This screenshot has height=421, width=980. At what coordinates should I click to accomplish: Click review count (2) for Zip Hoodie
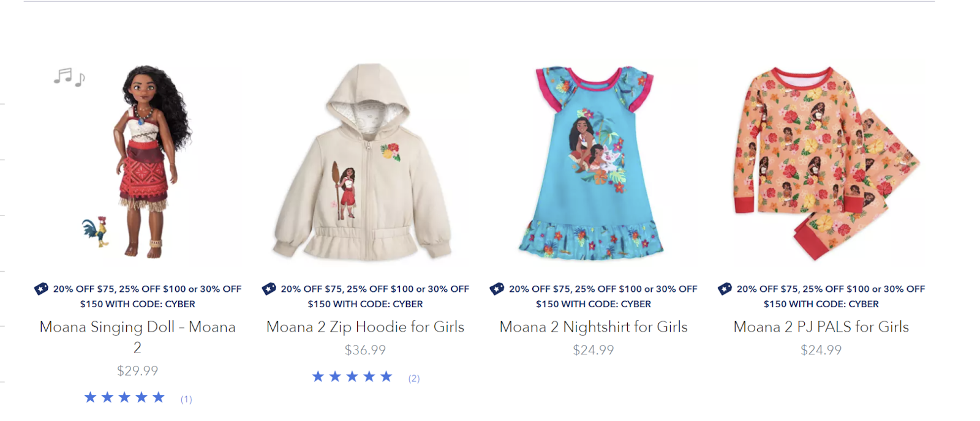(x=414, y=378)
